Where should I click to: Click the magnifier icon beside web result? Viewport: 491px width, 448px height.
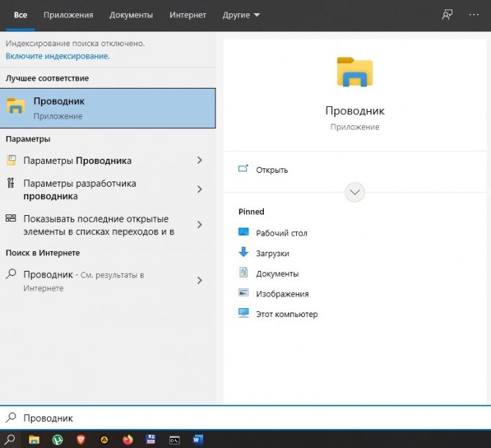click(x=11, y=274)
